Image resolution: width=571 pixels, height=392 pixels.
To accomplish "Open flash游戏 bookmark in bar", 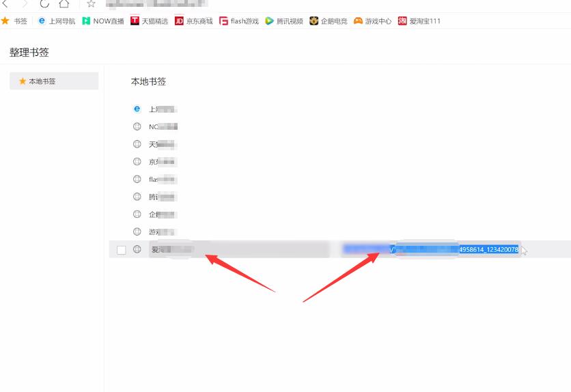I will [239, 21].
